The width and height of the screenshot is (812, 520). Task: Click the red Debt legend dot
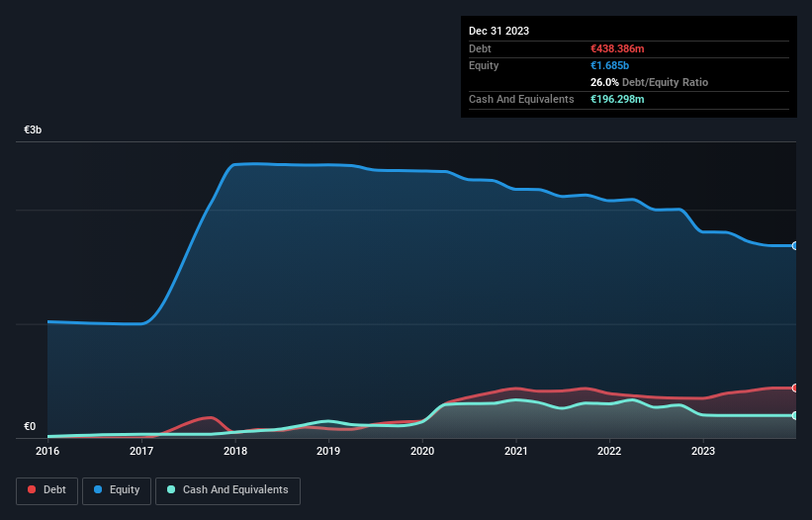pyautogui.click(x=32, y=489)
